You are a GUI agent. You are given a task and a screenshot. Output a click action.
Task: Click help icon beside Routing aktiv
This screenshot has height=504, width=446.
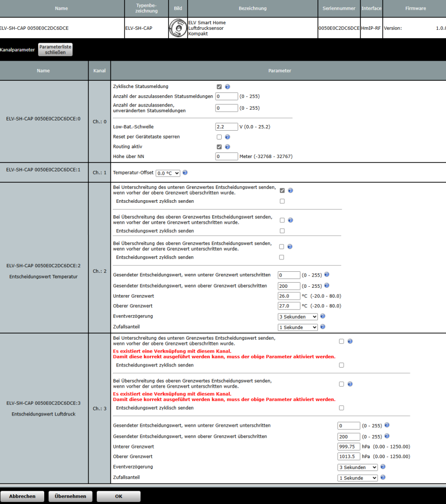[227, 147]
